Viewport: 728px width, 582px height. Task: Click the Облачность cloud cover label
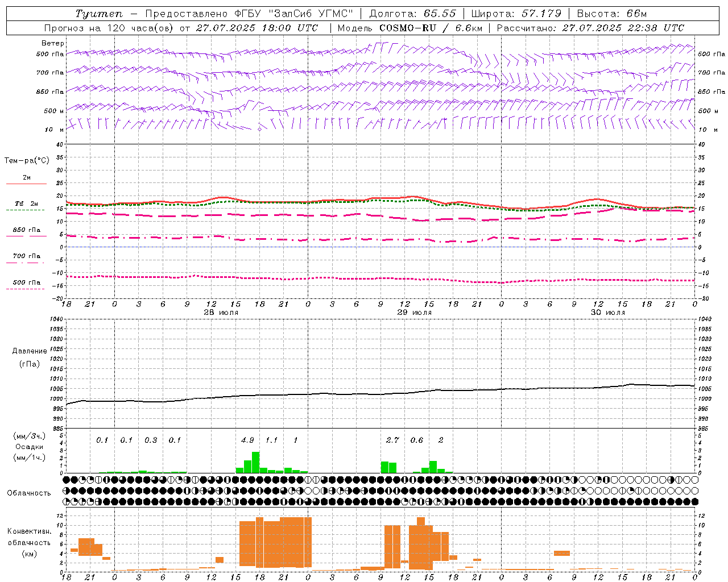pos(29,493)
